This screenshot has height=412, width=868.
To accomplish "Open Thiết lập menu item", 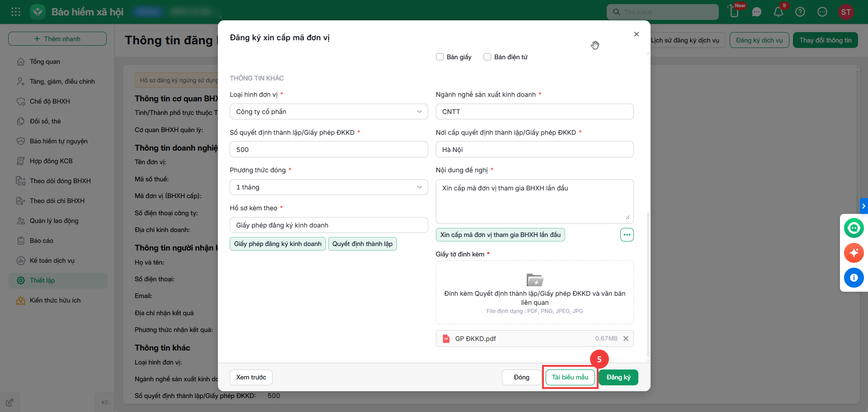I will point(58,280).
